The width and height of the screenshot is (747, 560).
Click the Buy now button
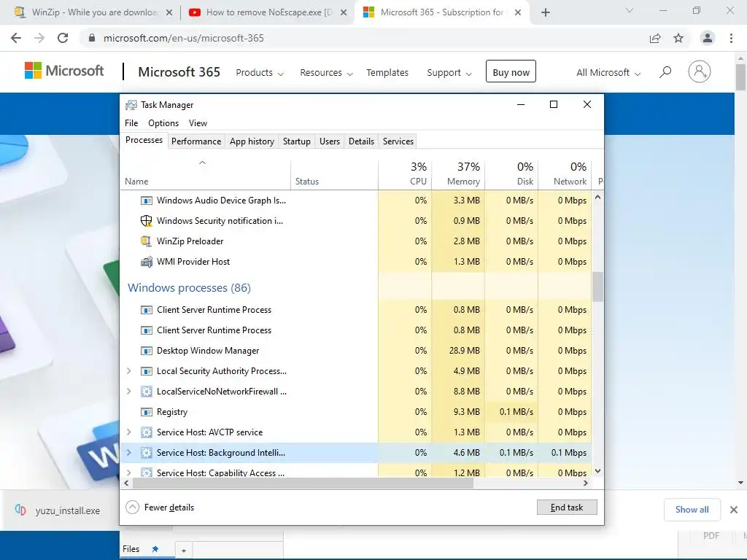tap(511, 71)
